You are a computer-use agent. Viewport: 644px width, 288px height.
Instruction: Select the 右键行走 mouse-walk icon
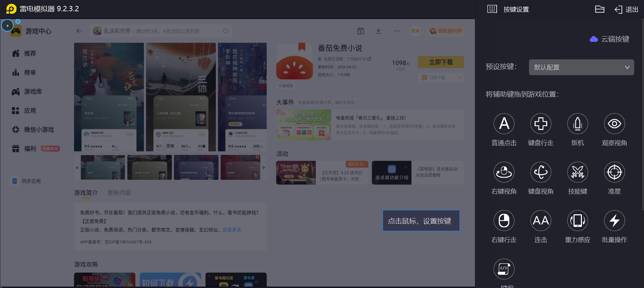tap(504, 221)
